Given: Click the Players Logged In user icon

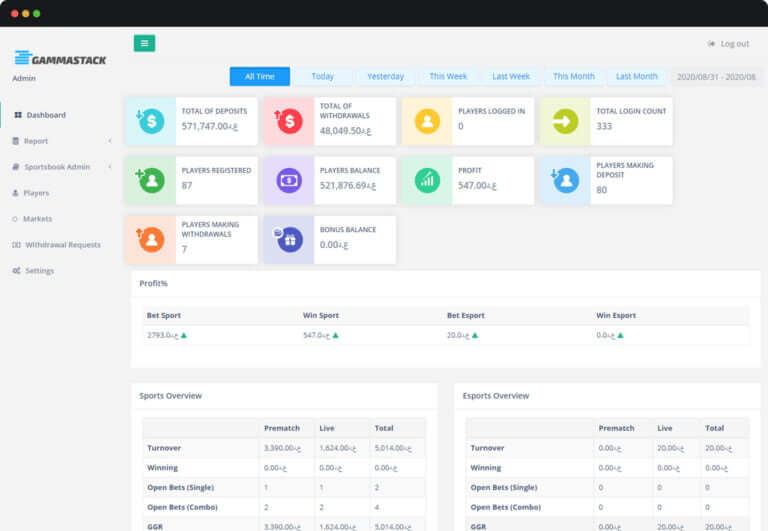Looking at the screenshot, I should 427,121.
